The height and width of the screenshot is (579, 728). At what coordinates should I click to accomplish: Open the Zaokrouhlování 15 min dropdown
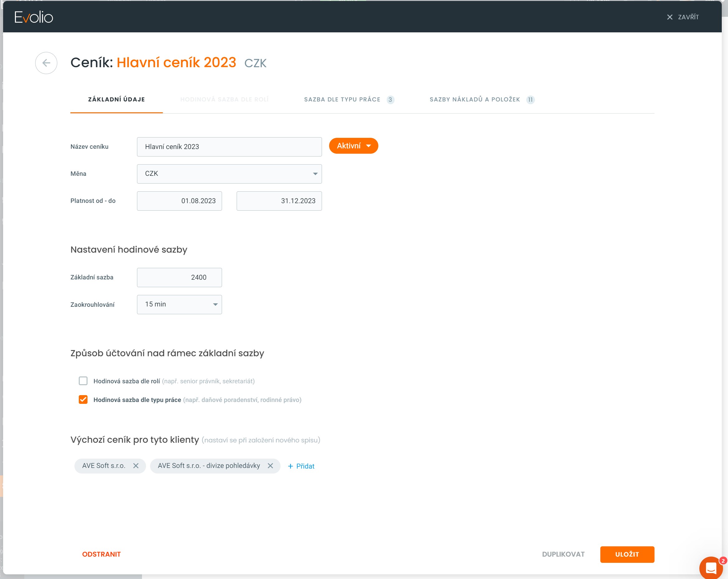point(179,304)
